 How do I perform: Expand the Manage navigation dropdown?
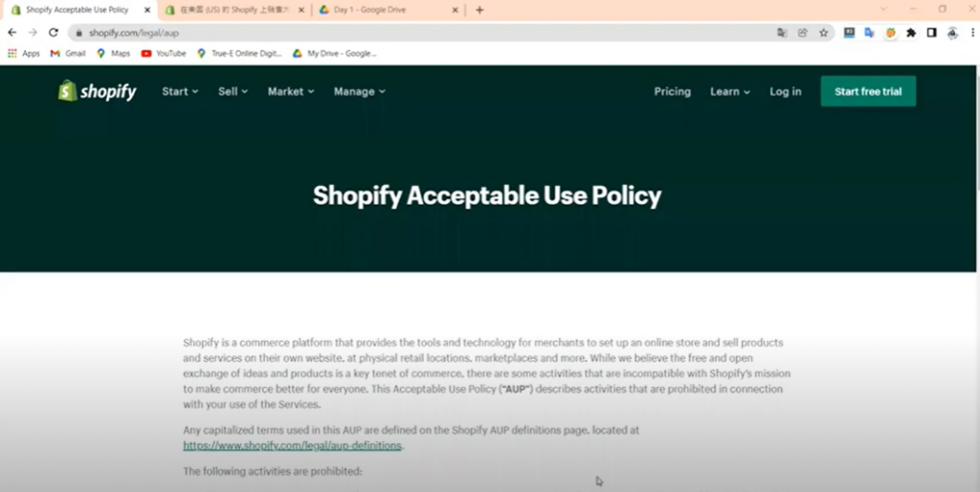tap(359, 92)
